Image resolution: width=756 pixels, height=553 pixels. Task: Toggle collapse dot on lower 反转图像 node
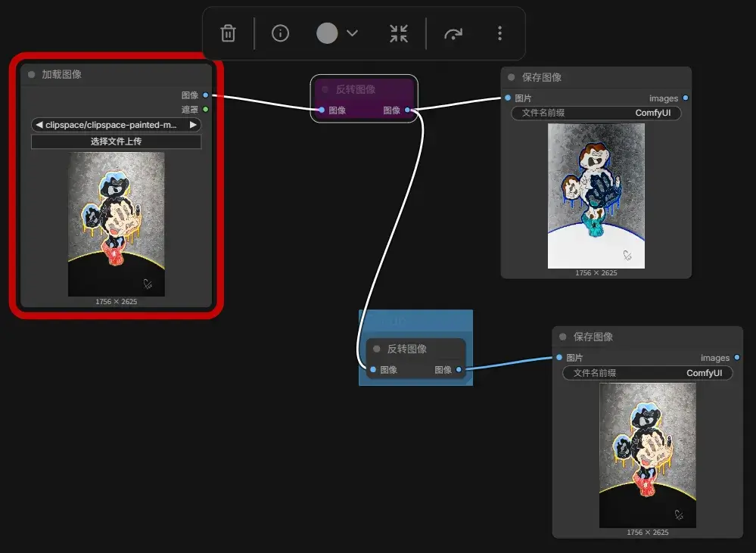(377, 349)
